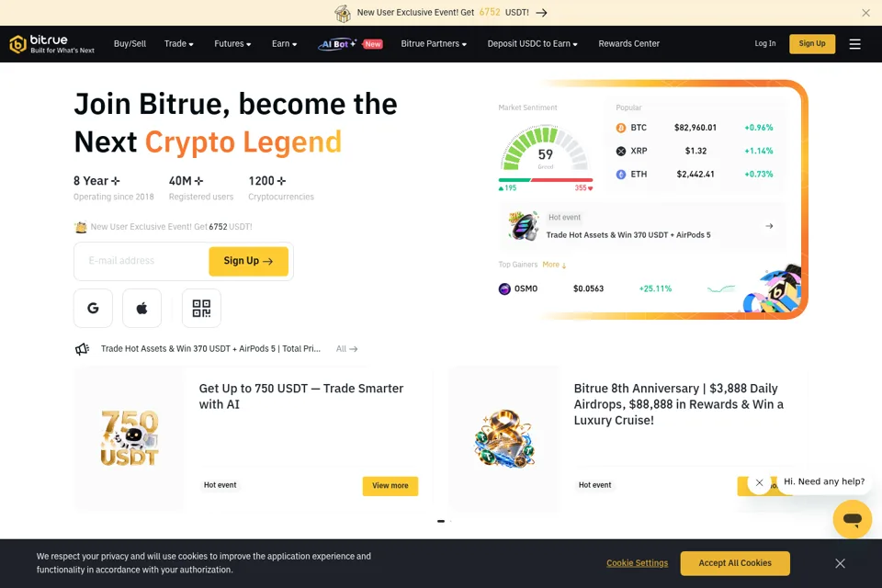Viewport: 882px width, 588px height.
Task: Open the QR code sign-up option
Action: (201, 309)
